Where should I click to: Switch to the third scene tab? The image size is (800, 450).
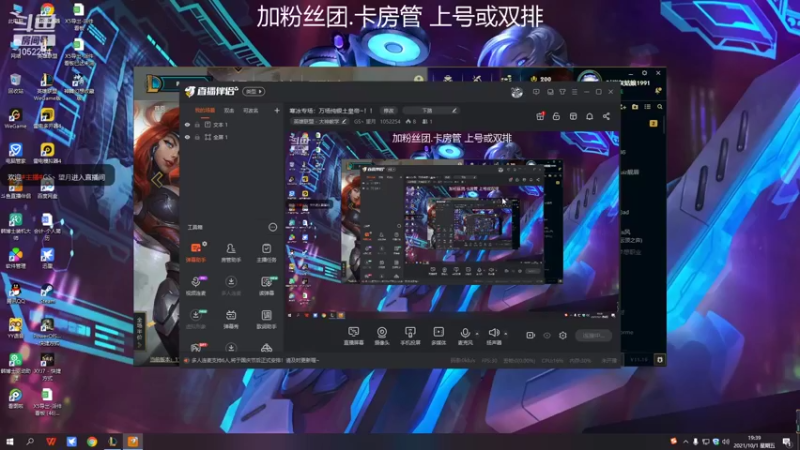tap(251, 111)
